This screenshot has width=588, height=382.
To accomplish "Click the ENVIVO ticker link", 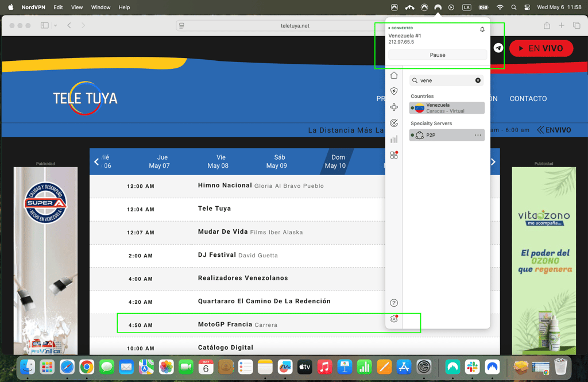I will pyautogui.click(x=554, y=130).
